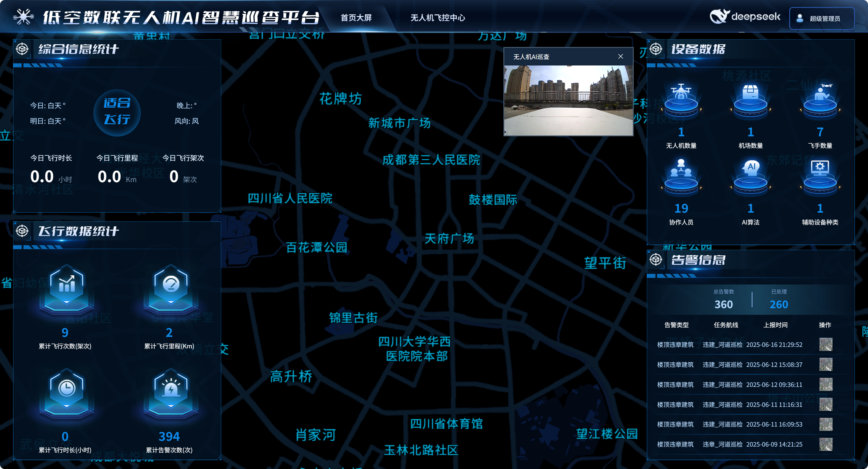868x469 pixels.
Task: Open alarm thumbnail for 2025-06-11 11:16:31
Action: click(x=826, y=404)
